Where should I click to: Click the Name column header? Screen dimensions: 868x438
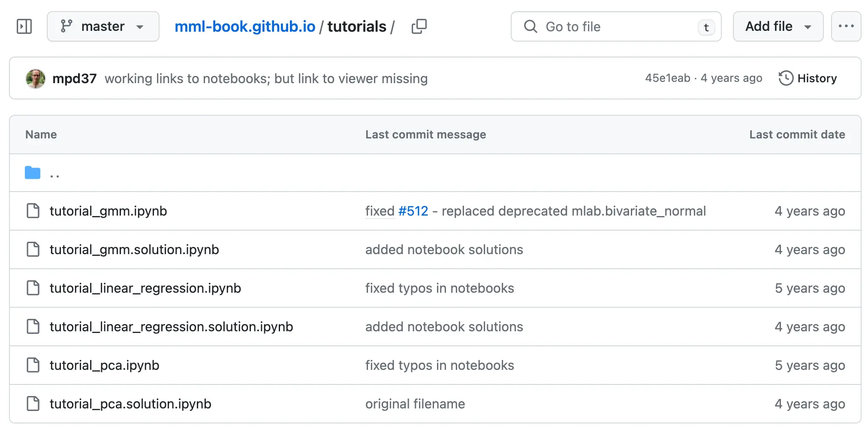click(x=41, y=135)
